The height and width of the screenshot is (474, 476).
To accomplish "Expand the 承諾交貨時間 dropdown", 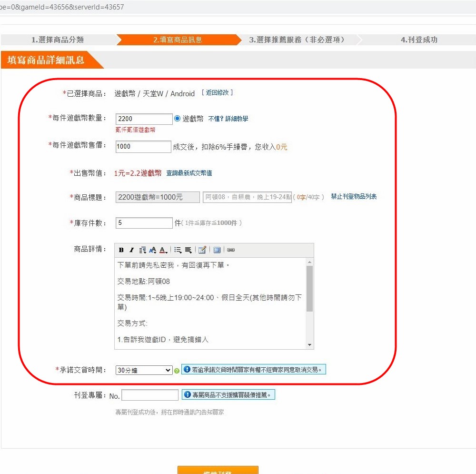I will point(144,370).
